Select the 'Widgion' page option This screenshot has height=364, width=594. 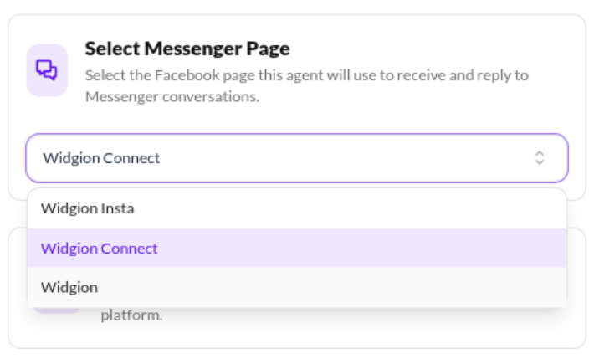point(69,287)
